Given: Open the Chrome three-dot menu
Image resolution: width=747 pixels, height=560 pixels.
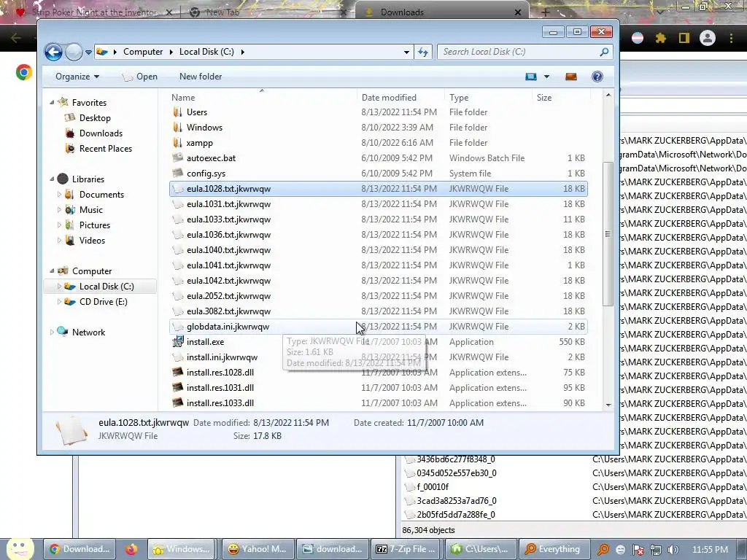Looking at the screenshot, I should [731, 38].
